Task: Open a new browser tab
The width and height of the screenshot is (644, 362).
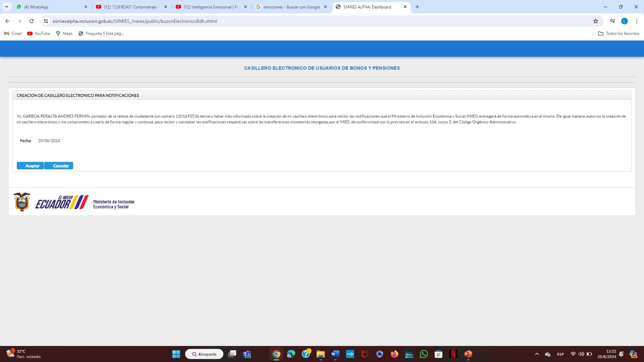Action: (417, 7)
